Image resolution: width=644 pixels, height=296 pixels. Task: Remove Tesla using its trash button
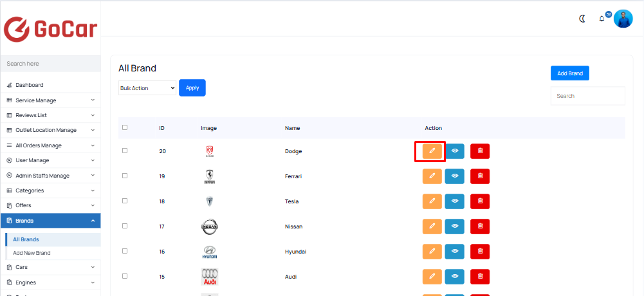pos(480,201)
